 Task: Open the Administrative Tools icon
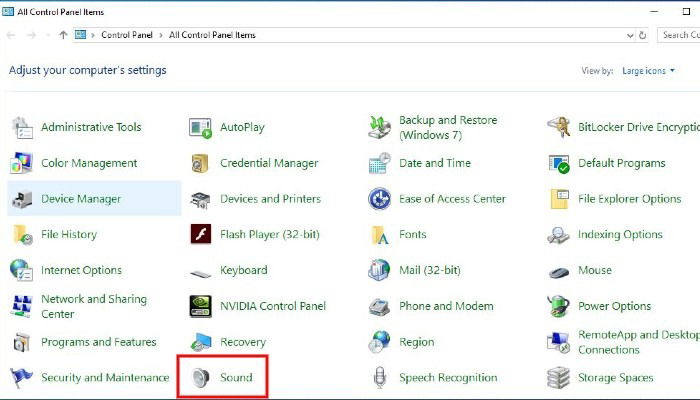coord(22,128)
